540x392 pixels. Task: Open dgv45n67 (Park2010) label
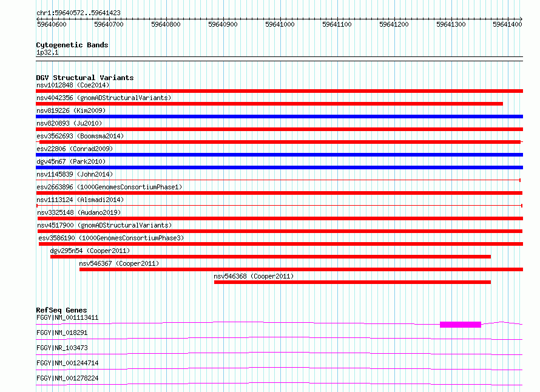71,161
